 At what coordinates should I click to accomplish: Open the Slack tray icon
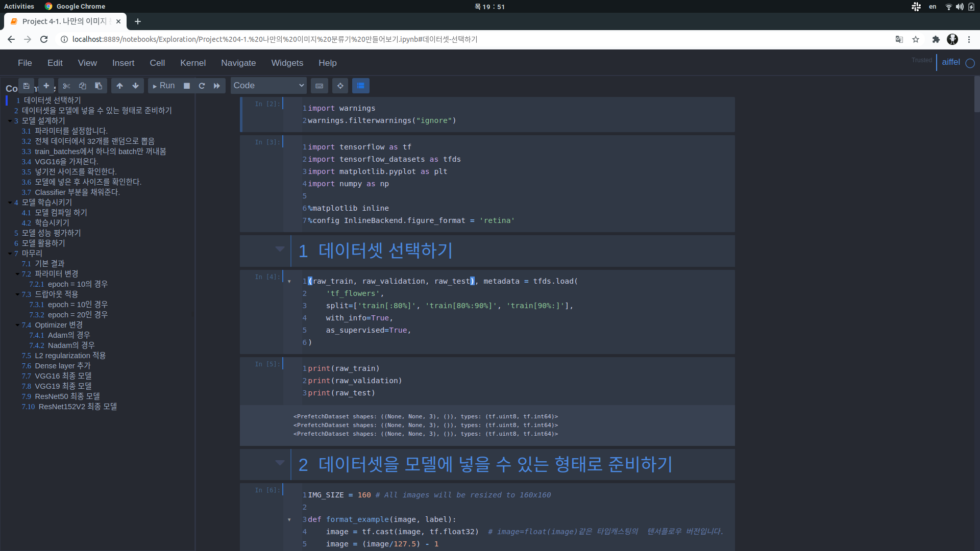(916, 7)
